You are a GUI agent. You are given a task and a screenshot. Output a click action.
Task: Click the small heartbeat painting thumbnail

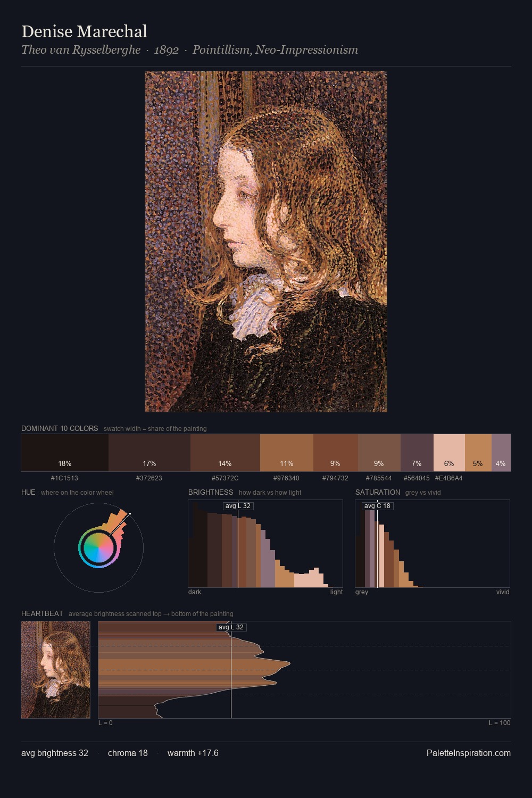pyautogui.click(x=56, y=670)
